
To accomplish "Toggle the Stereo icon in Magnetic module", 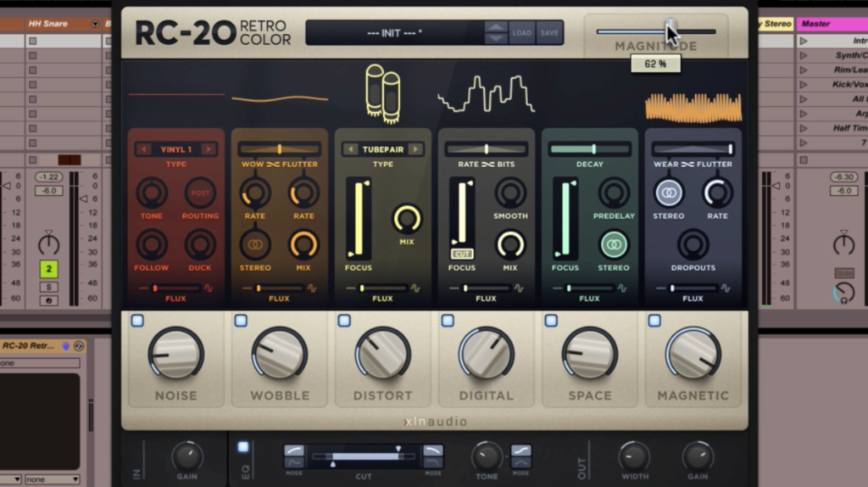I will pyautogui.click(x=668, y=193).
